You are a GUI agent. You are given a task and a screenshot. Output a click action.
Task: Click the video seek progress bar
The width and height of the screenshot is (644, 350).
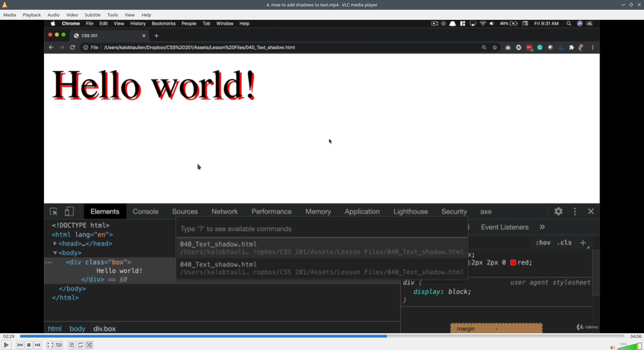(322, 336)
